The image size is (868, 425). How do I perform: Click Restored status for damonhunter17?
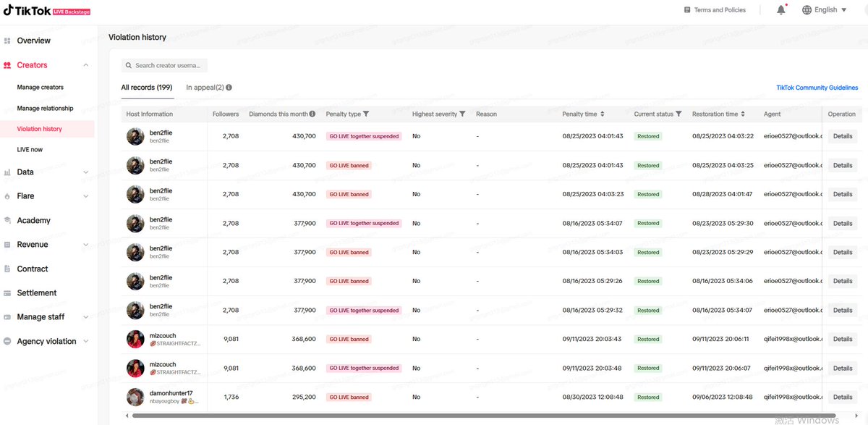tap(648, 397)
